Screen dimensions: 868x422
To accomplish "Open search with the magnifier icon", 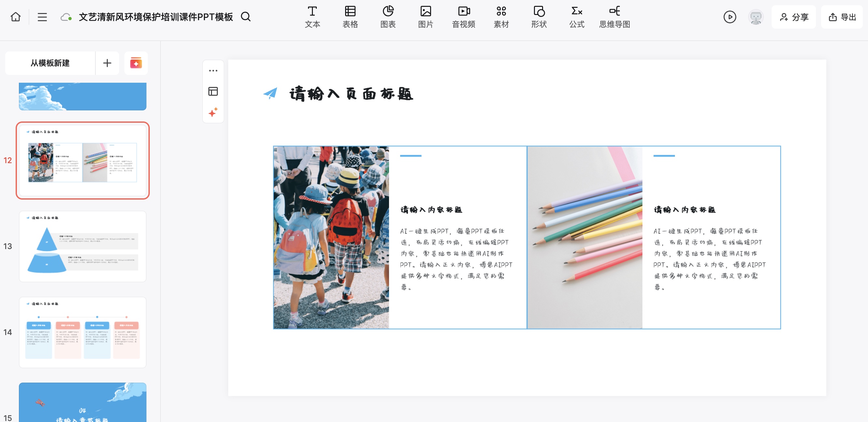I will coord(245,17).
